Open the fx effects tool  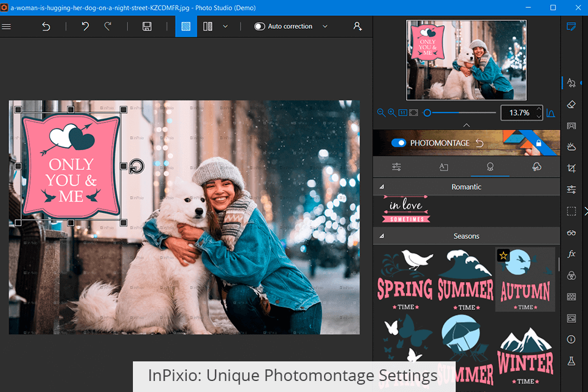(571, 254)
